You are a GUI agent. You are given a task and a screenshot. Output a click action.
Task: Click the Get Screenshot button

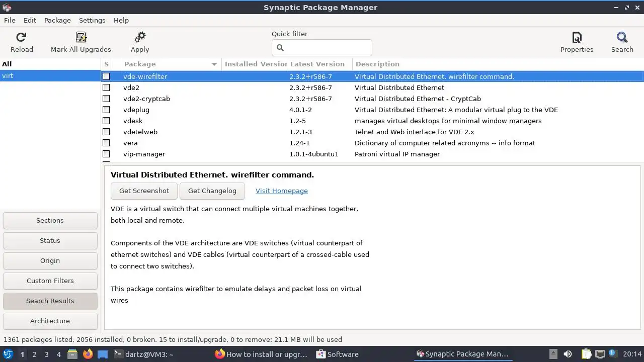point(144,191)
